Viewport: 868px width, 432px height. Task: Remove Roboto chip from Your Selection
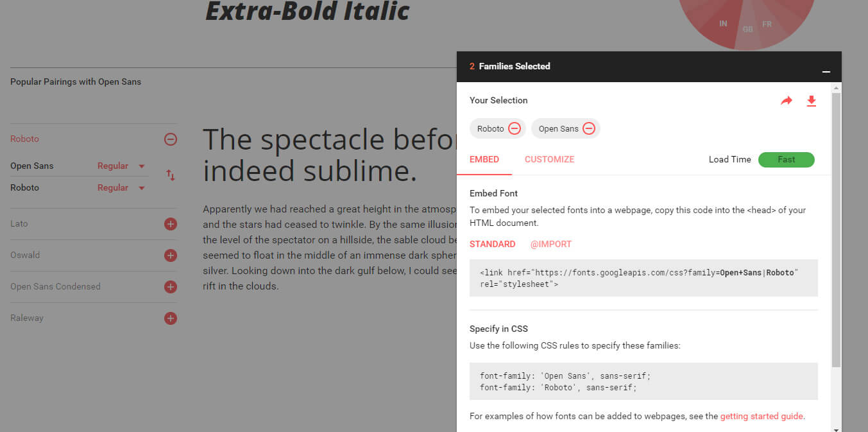pyautogui.click(x=515, y=128)
